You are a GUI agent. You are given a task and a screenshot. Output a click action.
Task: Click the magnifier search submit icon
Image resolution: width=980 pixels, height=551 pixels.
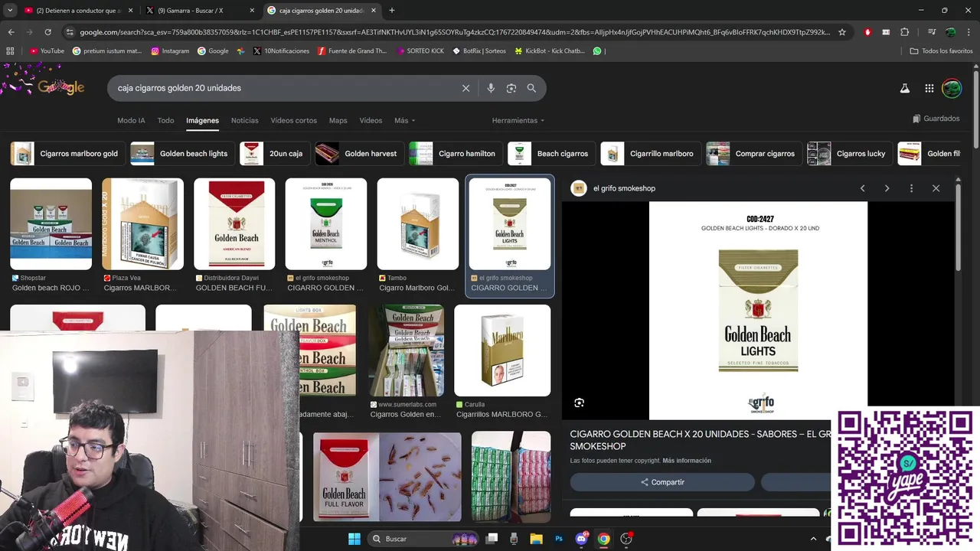(531, 88)
